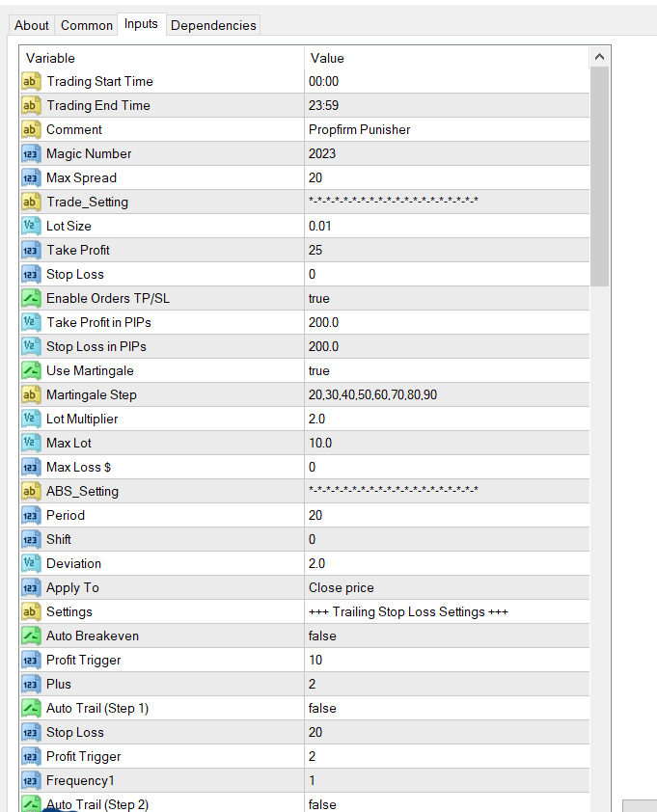Switch to the About tab
The width and height of the screenshot is (657, 812).
[31, 25]
